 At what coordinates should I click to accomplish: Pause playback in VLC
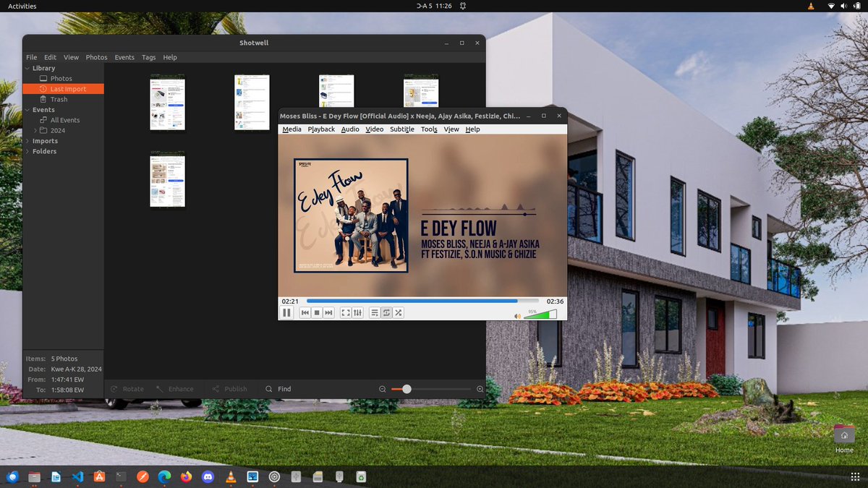coord(286,312)
